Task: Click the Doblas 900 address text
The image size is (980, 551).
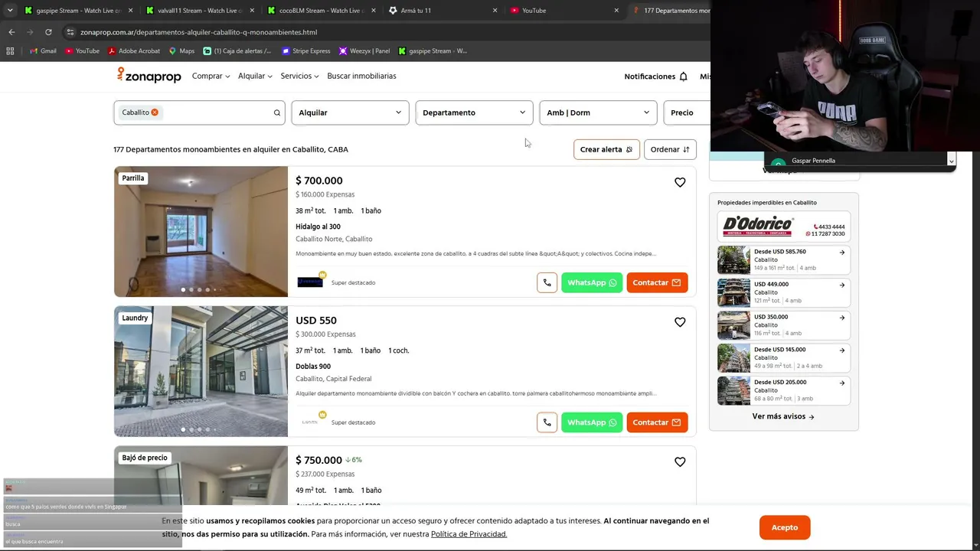Action: tap(313, 367)
